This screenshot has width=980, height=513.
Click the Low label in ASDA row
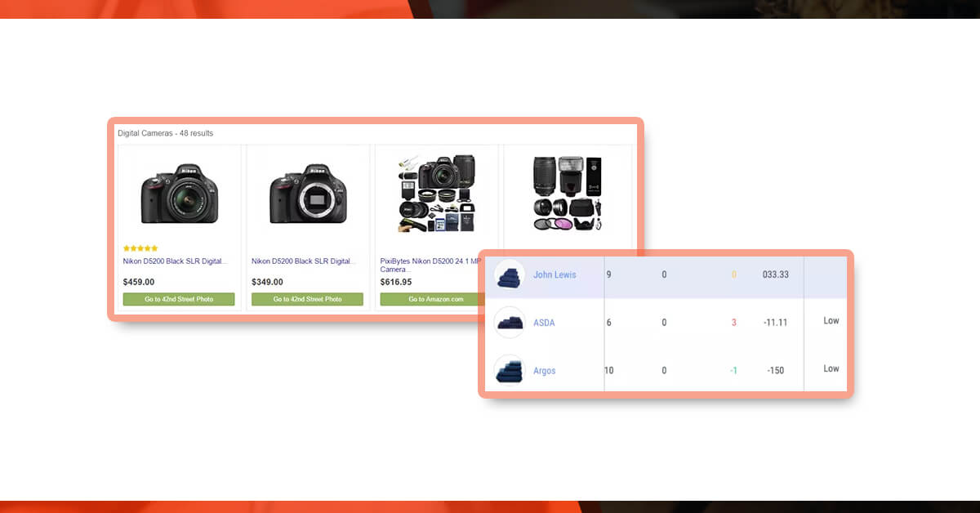pos(831,321)
